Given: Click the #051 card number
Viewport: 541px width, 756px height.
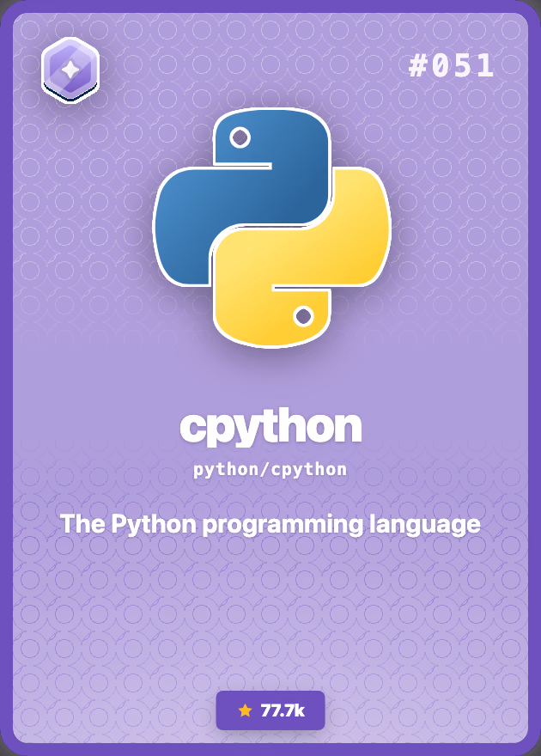Looking at the screenshot, I should coord(452,66).
